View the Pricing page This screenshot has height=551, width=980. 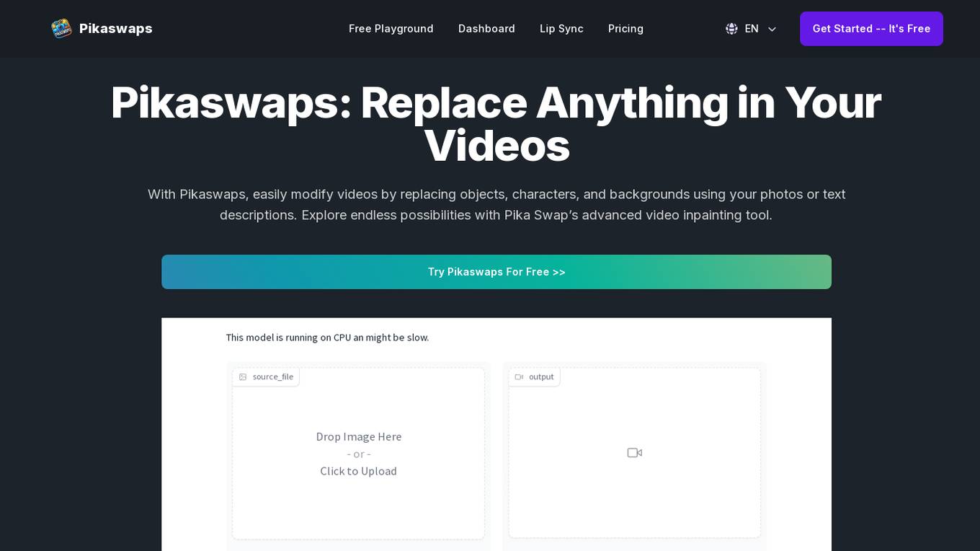(x=625, y=29)
